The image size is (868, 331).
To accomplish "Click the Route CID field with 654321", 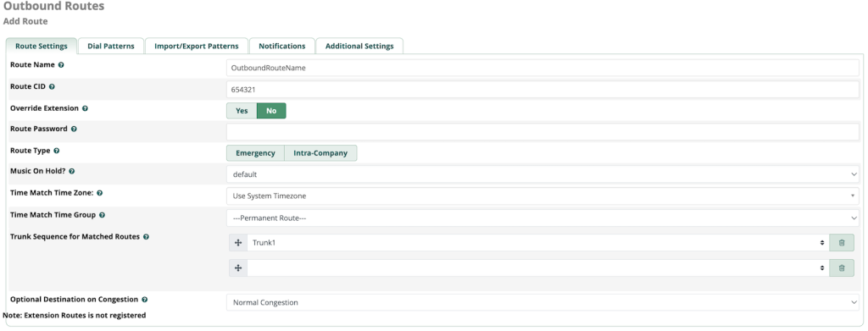I will 542,89.
